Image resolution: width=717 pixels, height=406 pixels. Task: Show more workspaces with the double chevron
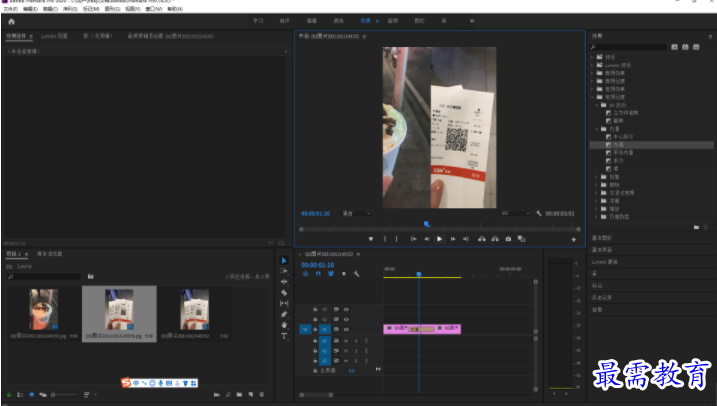472,21
